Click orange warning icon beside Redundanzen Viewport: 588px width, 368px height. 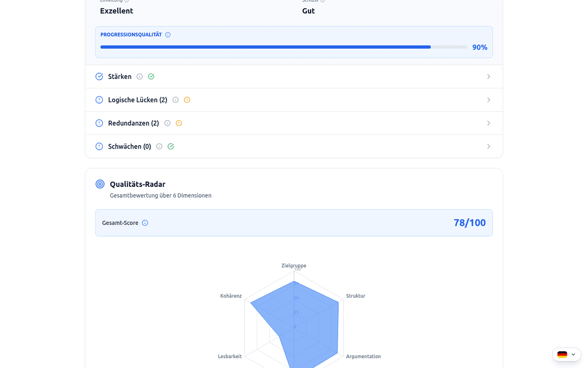tap(179, 123)
